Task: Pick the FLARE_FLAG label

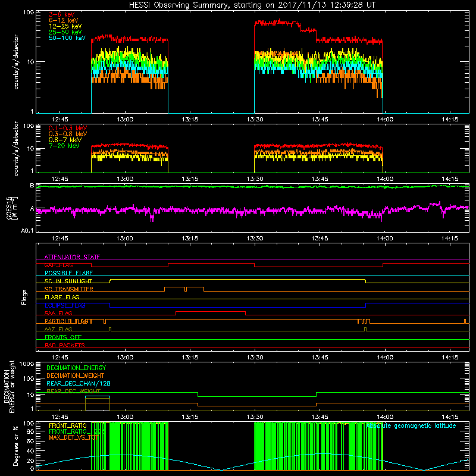Action: (62, 297)
